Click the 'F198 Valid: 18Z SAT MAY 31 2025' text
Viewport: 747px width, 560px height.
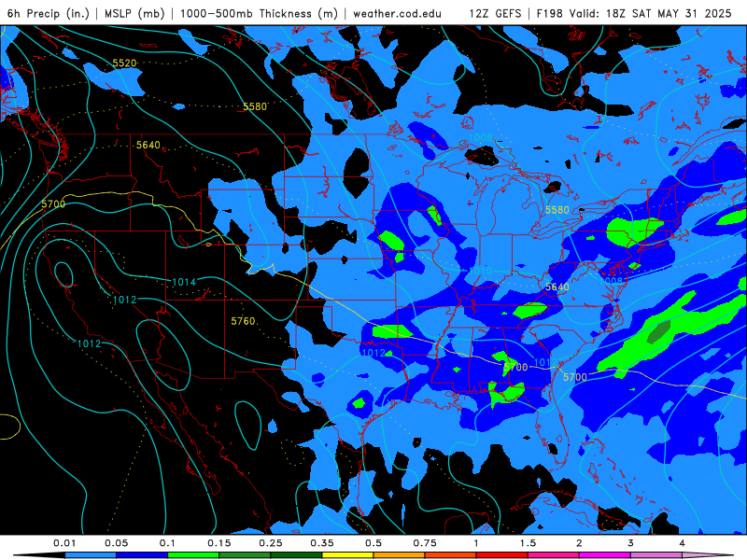(x=634, y=13)
